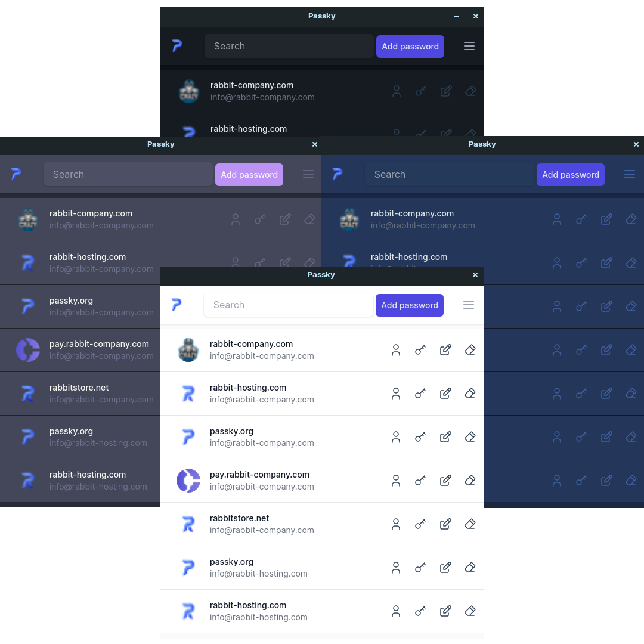
Task: Close the white Passky window
Action: [x=475, y=275]
